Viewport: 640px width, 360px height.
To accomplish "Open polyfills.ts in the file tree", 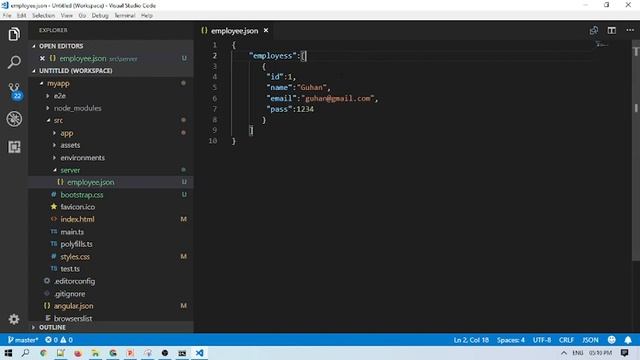I will [76, 244].
